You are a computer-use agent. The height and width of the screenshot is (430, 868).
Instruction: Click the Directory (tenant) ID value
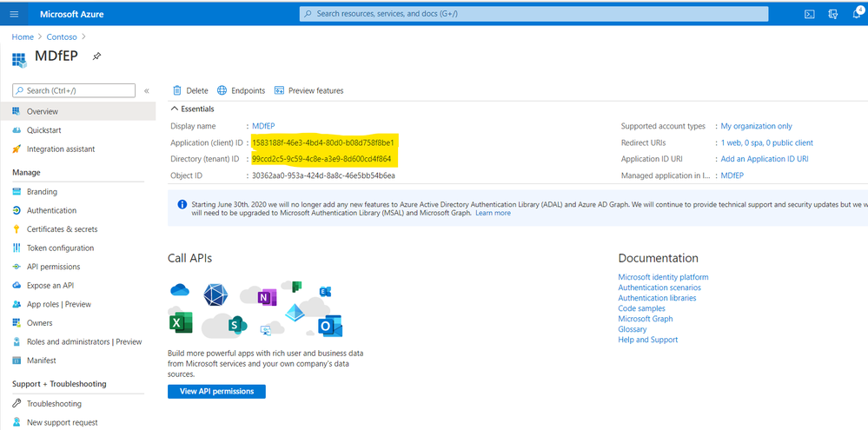321,159
